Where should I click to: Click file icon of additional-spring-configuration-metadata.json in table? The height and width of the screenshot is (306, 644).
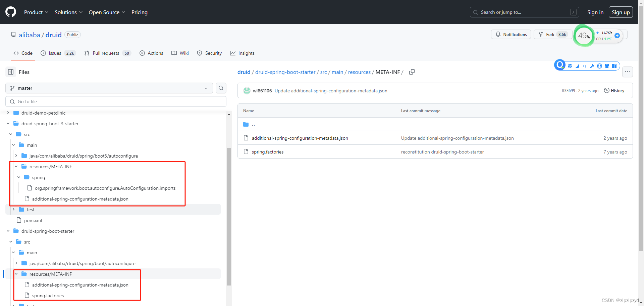click(x=246, y=138)
